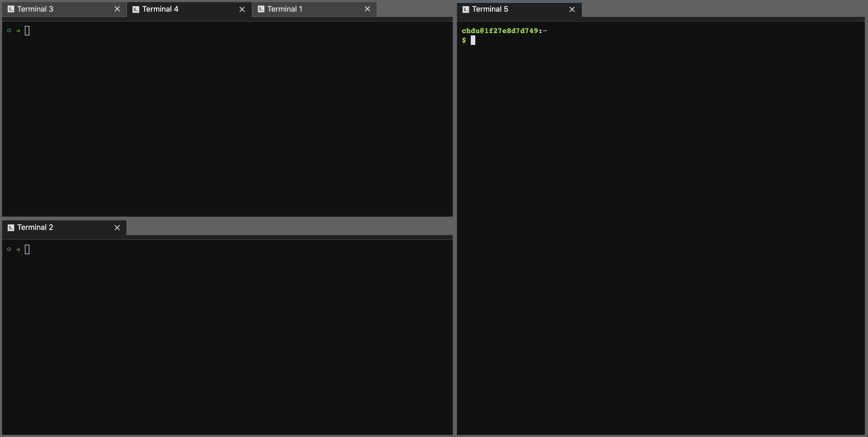Close the Terminal 3 tab
The image size is (868, 437).
[117, 9]
